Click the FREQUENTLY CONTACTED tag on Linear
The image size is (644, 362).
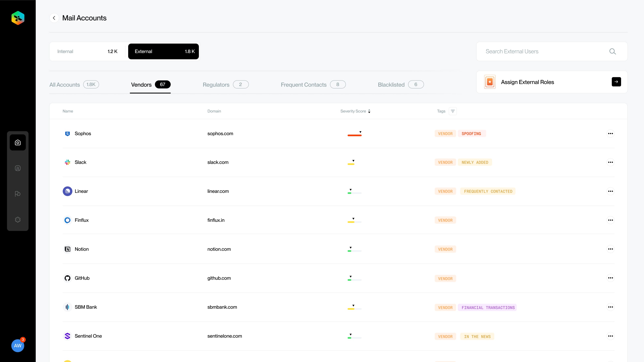pyautogui.click(x=488, y=191)
